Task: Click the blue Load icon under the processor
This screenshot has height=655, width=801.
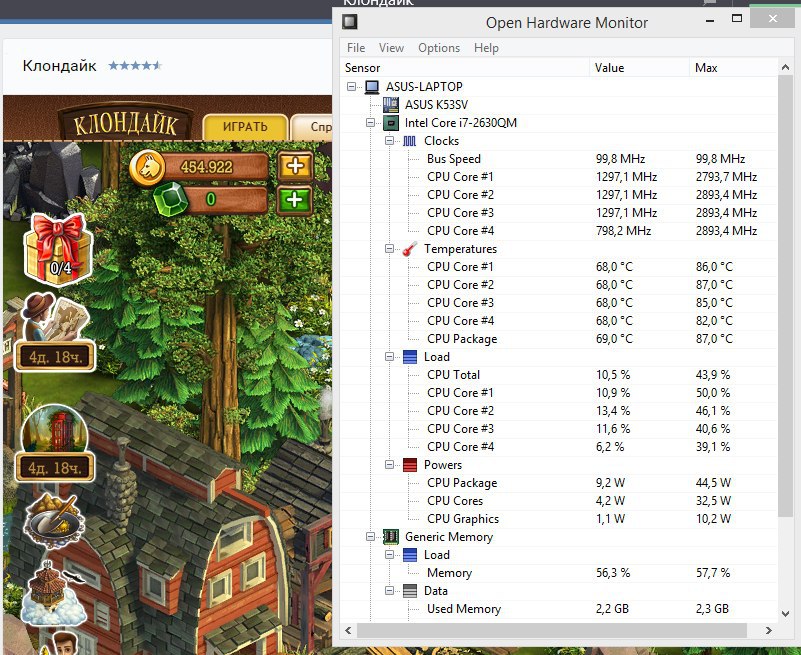Action: pos(410,357)
